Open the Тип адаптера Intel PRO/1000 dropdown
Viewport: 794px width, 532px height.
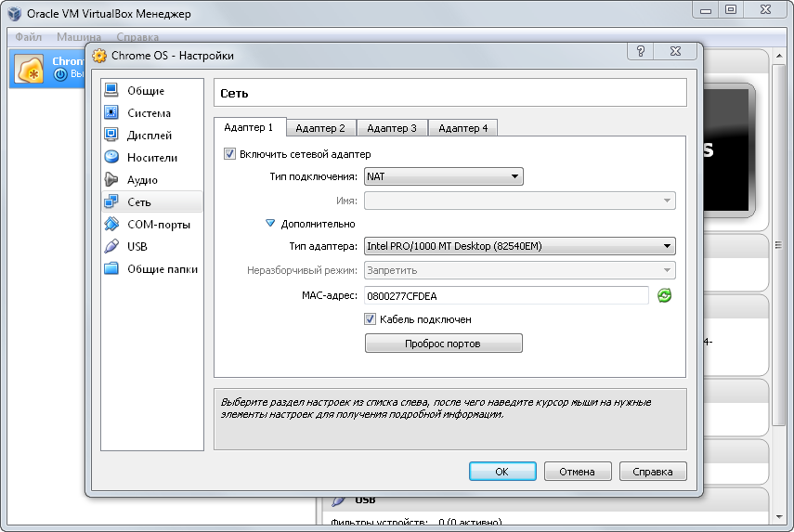pyautogui.click(x=519, y=246)
